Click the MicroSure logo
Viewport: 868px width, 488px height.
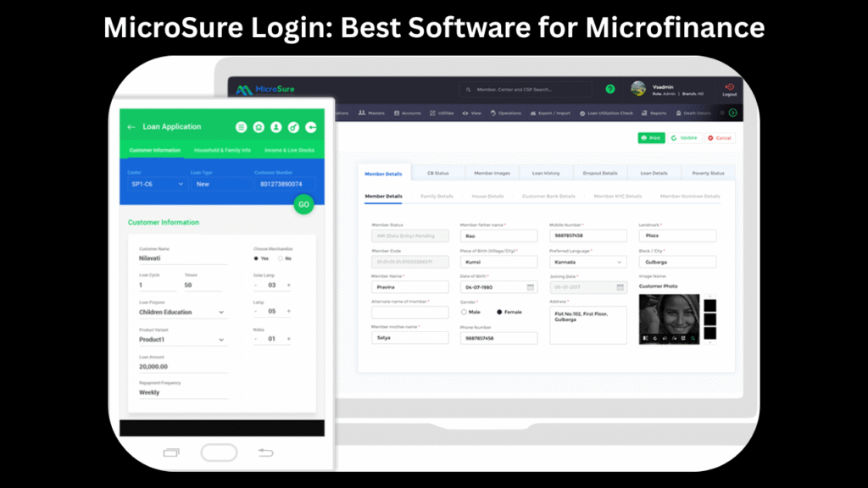pos(265,89)
